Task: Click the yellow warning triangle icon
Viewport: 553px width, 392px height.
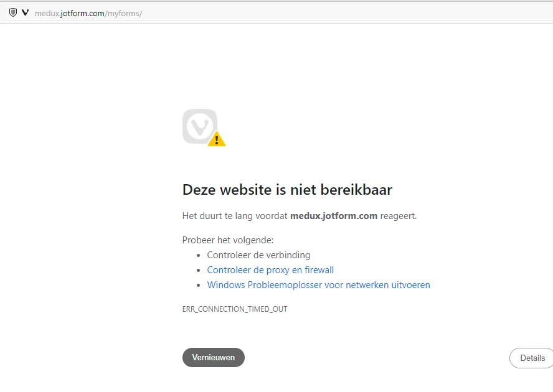Action: (217, 139)
